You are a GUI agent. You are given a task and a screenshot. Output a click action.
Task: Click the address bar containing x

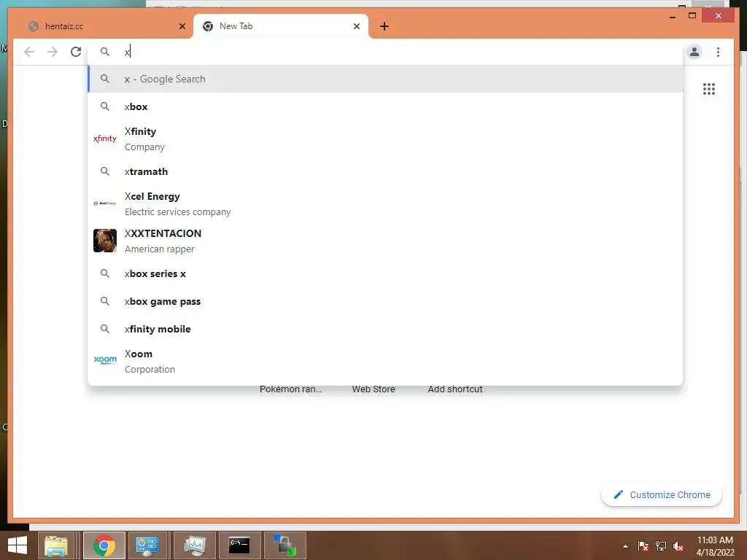click(x=385, y=52)
